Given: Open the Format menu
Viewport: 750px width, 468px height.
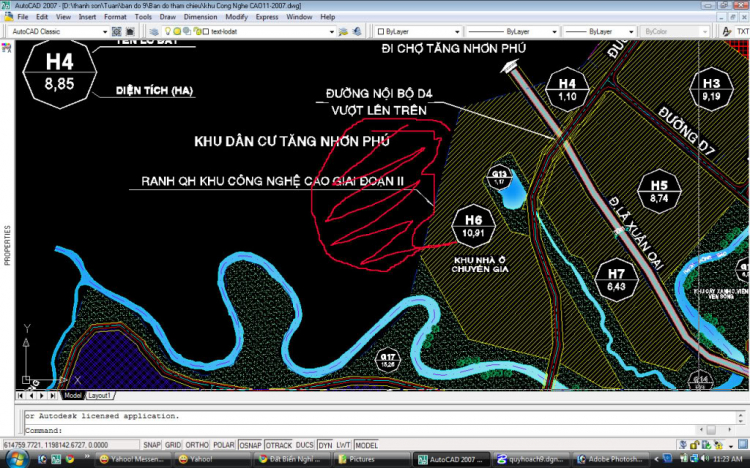Looking at the screenshot, I should (x=115, y=17).
